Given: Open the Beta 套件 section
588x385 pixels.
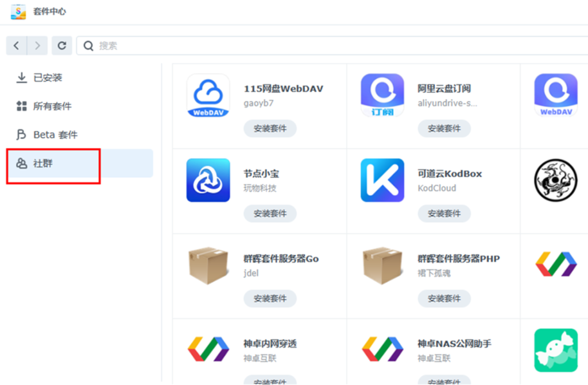Looking at the screenshot, I should click(x=79, y=135).
